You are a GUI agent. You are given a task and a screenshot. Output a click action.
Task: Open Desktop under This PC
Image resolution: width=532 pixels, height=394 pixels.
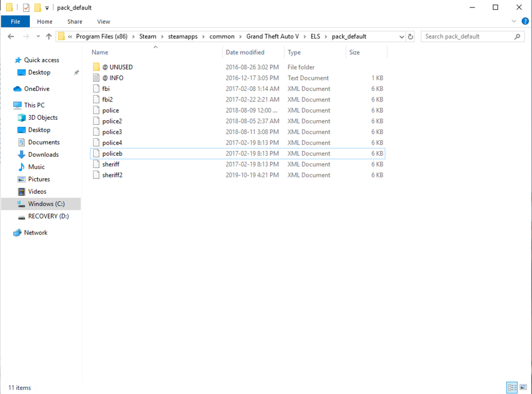[39, 130]
